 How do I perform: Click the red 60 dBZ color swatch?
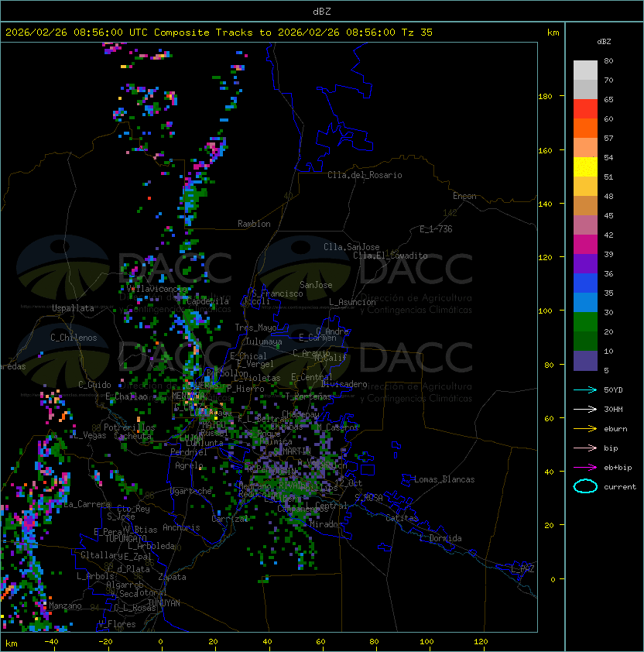pos(585,109)
